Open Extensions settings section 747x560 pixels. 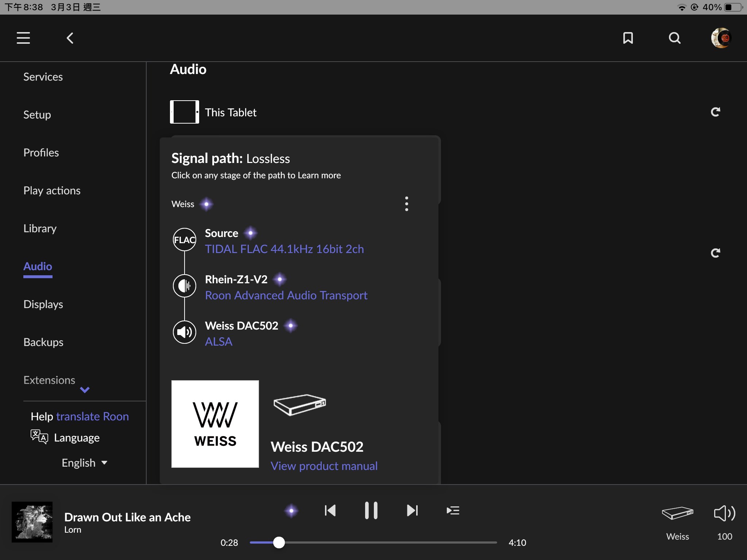pyautogui.click(x=49, y=380)
